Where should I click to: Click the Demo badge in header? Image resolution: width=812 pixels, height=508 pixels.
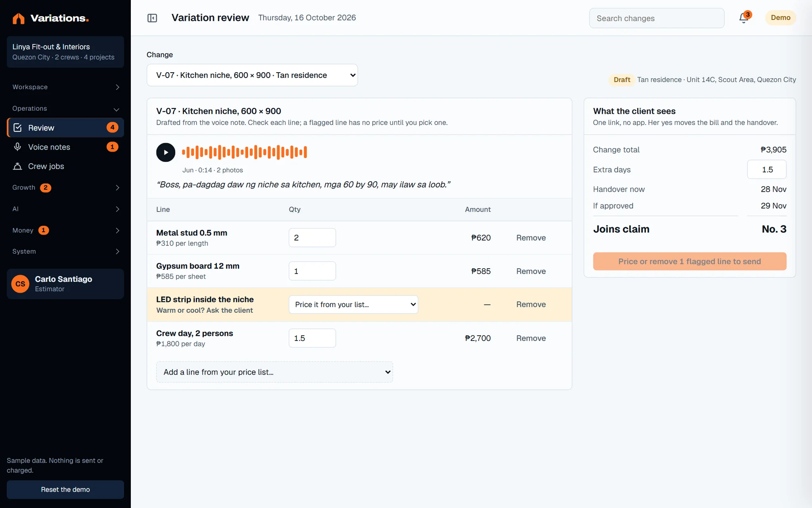point(780,18)
